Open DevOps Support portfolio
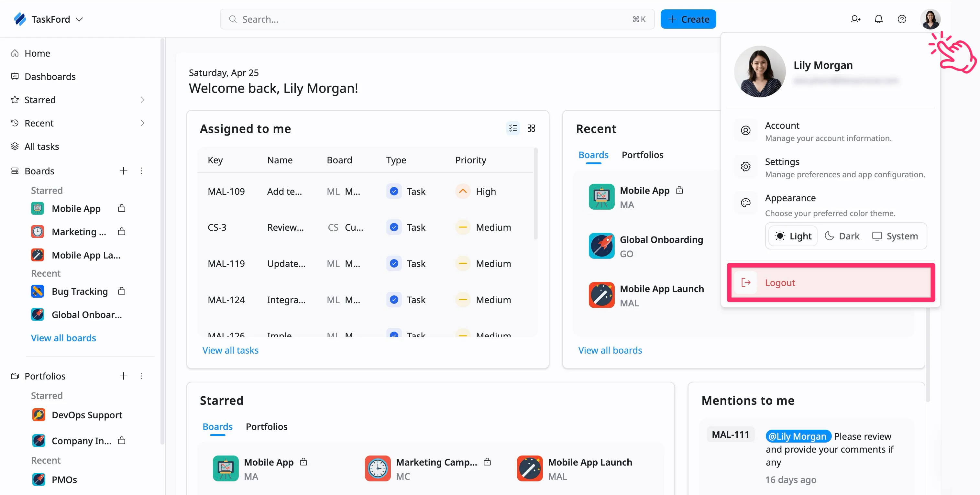This screenshot has height=495, width=980. [77, 415]
